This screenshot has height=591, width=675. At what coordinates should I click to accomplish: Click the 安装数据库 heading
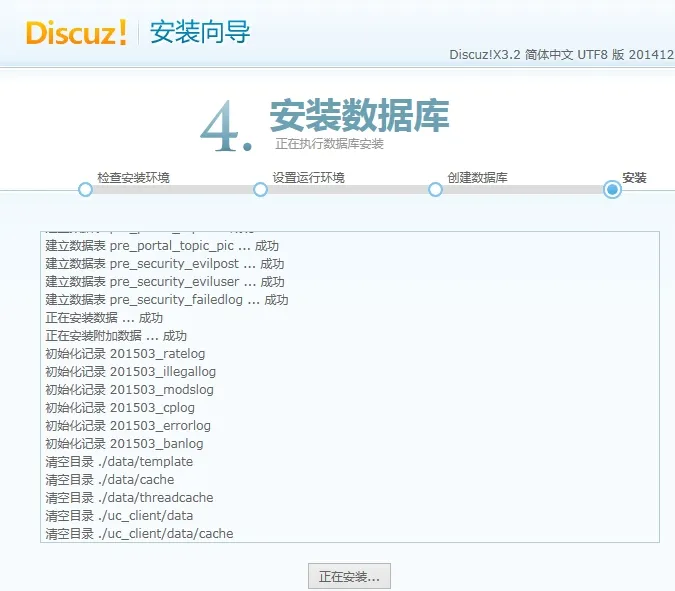[x=360, y=115]
